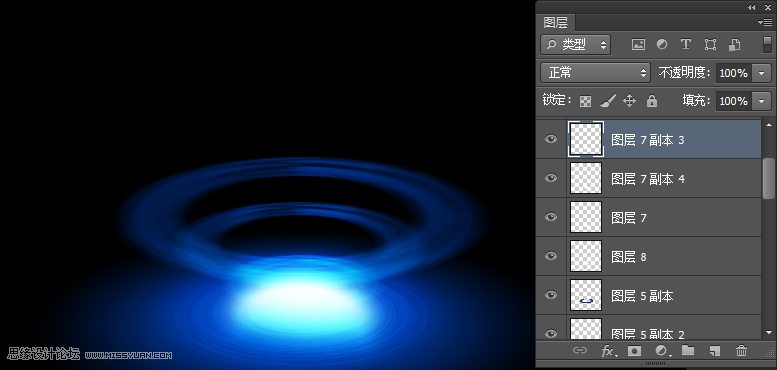
Task: Select layer name 图层 7 副本 4
Action: pos(648,179)
